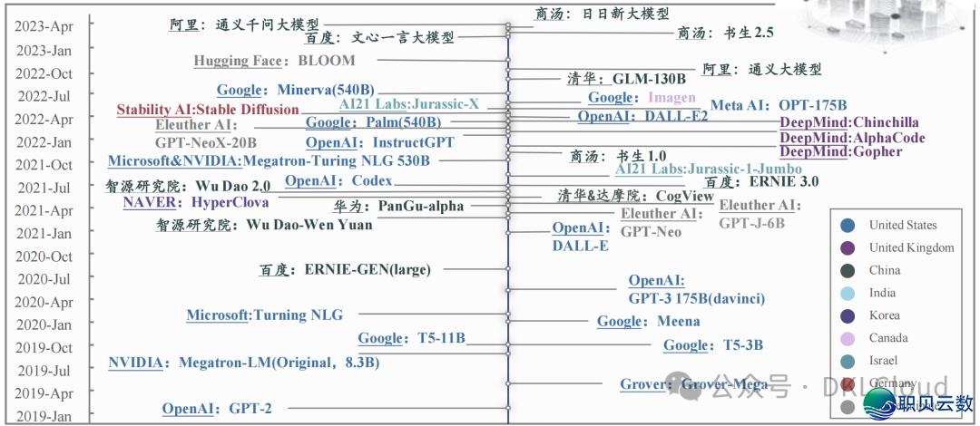Image resolution: width=980 pixels, height=426 pixels.
Task: Select the United Kingdom legend dot
Action: pyautogui.click(x=848, y=248)
